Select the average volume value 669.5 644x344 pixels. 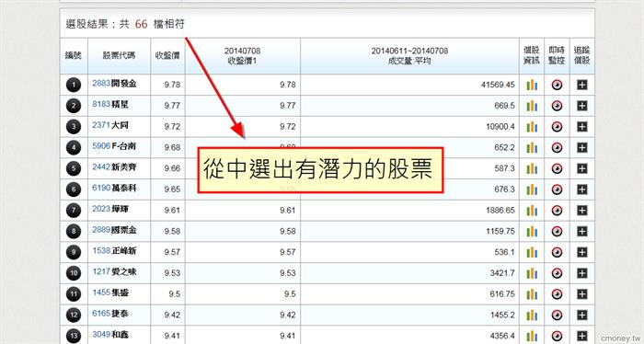(505, 106)
